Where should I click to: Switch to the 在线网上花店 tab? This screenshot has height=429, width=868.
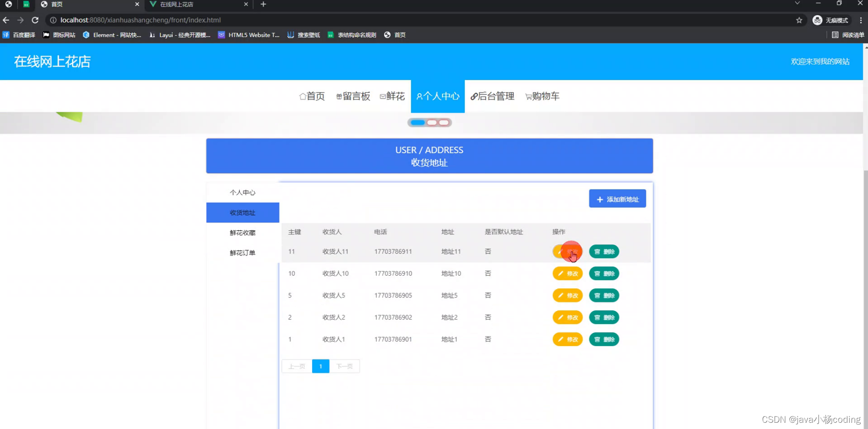[199, 4]
